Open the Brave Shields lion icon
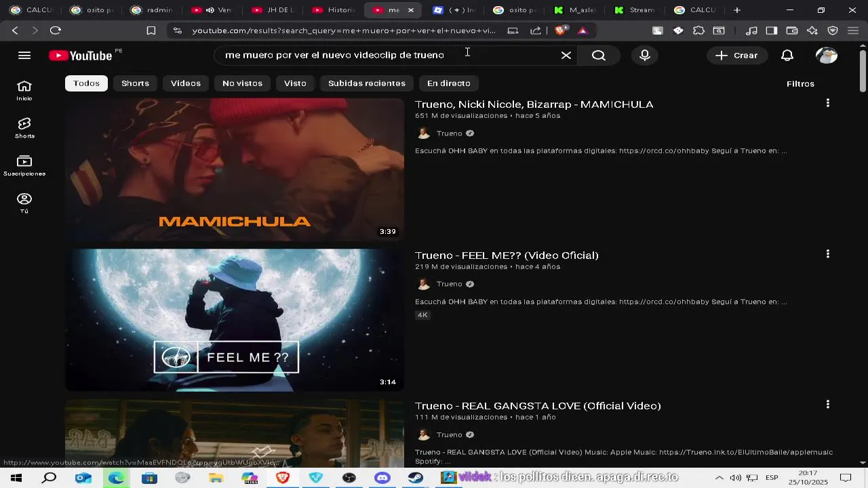Image resolution: width=868 pixels, height=488 pixels. pos(561,30)
